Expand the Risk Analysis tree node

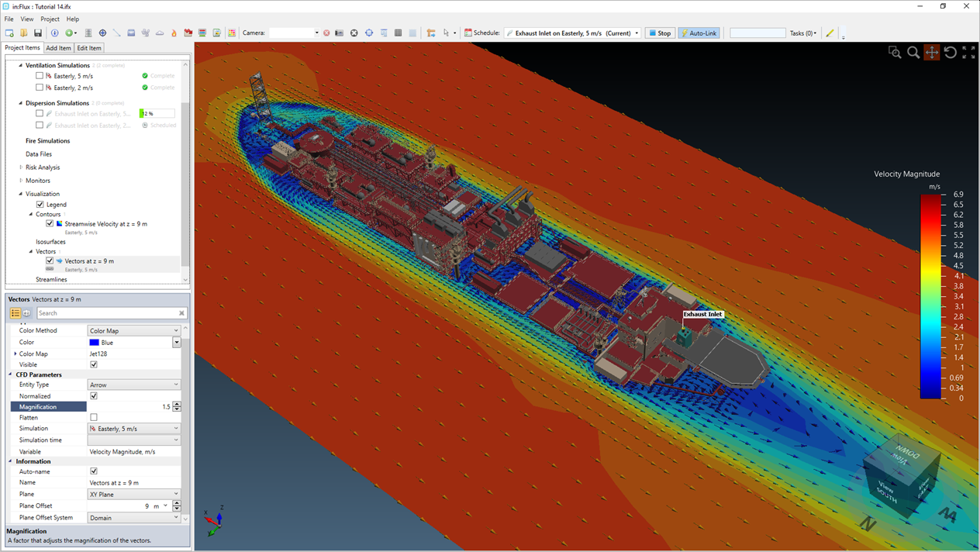[x=21, y=167]
